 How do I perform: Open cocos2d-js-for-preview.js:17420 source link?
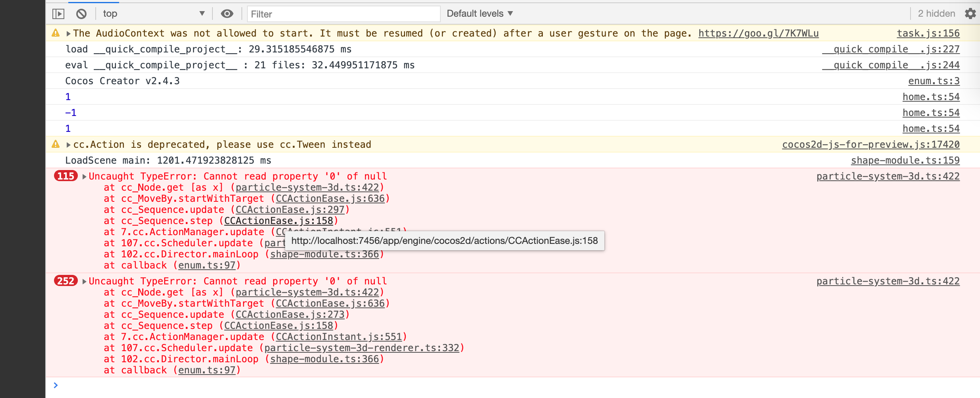point(870,145)
